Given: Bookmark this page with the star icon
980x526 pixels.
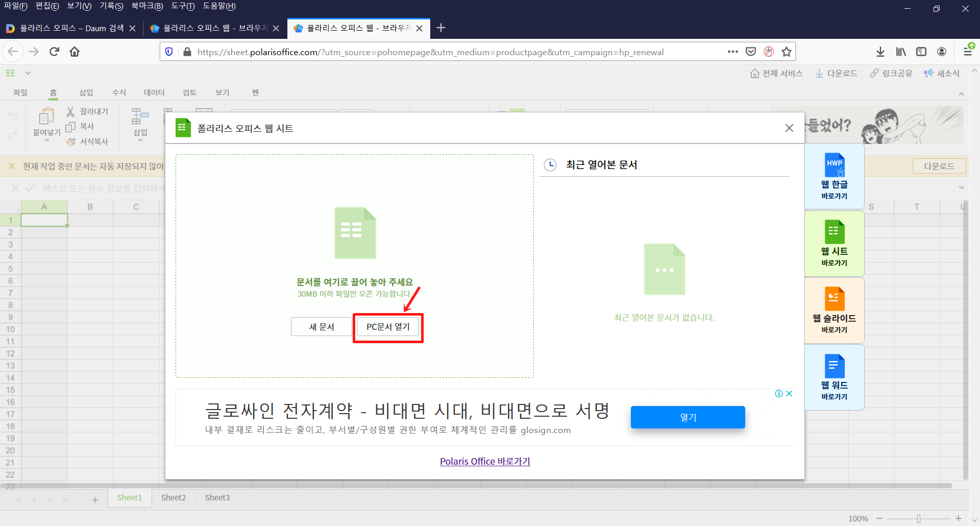Looking at the screenshot, I should [787, 52].
